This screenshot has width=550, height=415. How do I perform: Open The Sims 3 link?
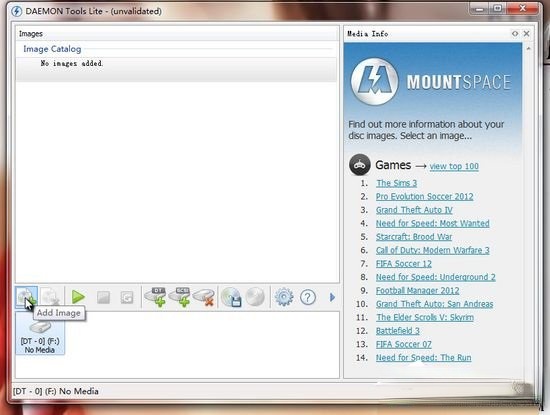pyautogui.click(x=396, y=183)
